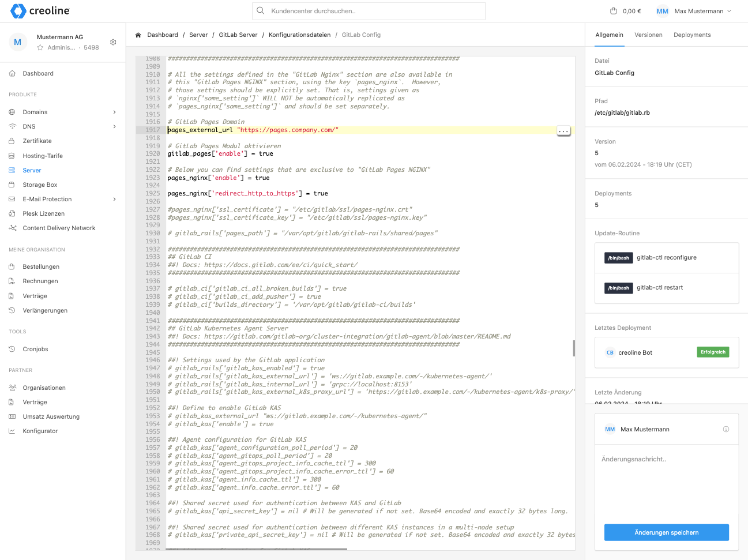
Task: Click the Erfolgreich status badge
Action: click(x=713, y=352)
